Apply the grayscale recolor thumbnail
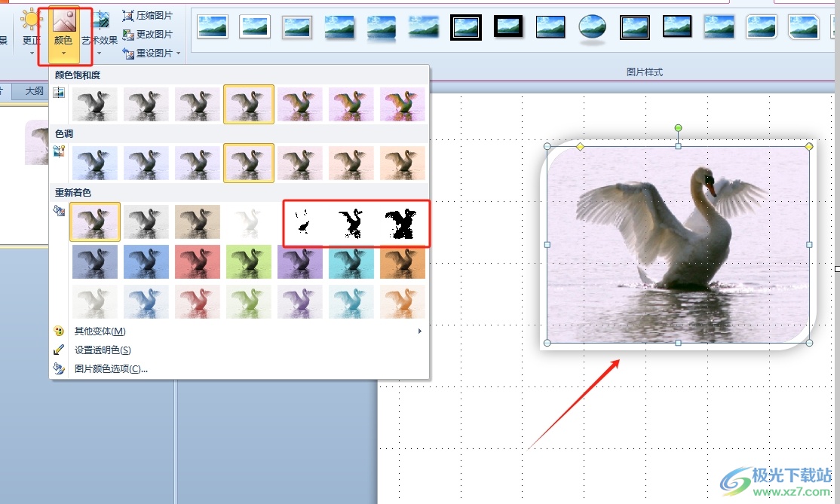Image resolution: width=840 pixels, height=504 pixels. click(x=146, y=221)
